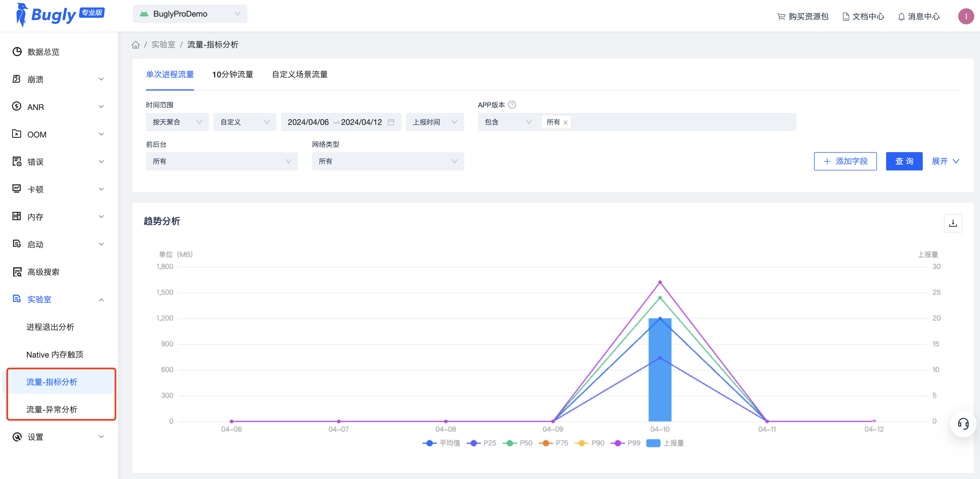Open the 前后台 所有 dropdown
The image size is (980, 479).
pos(222,161)
